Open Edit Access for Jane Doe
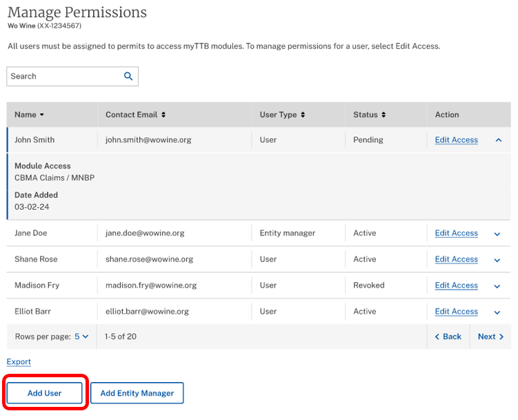The height and width of the screenshot is (420, 518). coord(456,233)
